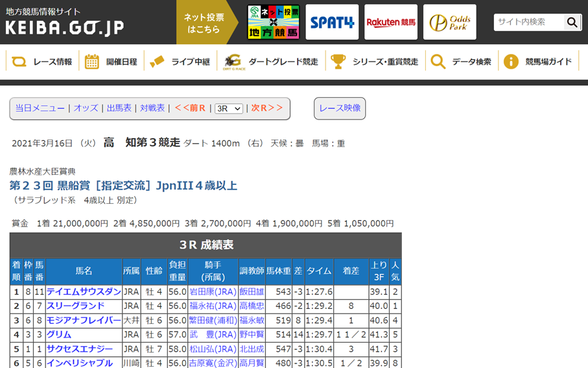Go to previous race via <<前R link

click(x=190, y=108)
